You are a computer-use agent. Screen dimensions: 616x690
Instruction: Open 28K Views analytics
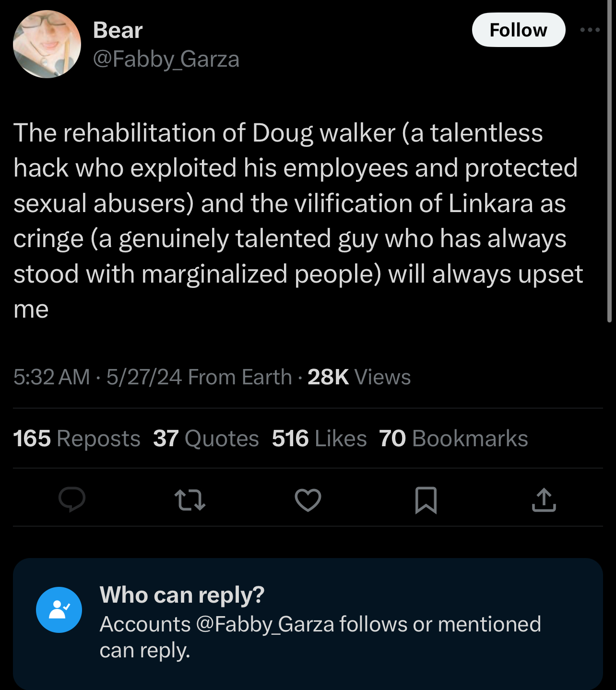[x=359, y=377]
